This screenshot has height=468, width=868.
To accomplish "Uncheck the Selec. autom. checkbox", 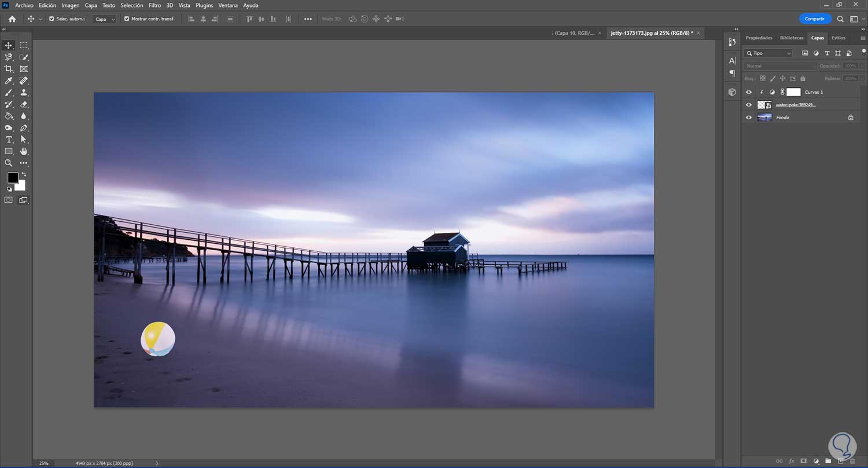I will [52, 19].
